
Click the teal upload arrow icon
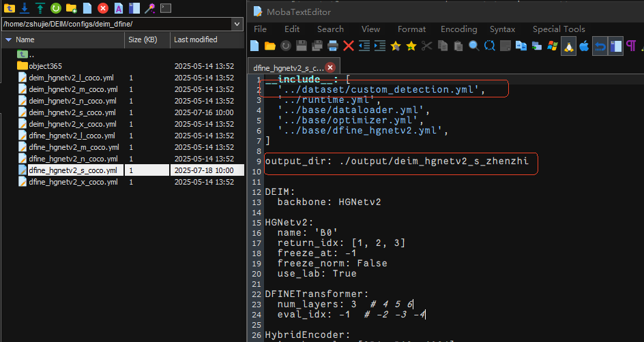40,7
